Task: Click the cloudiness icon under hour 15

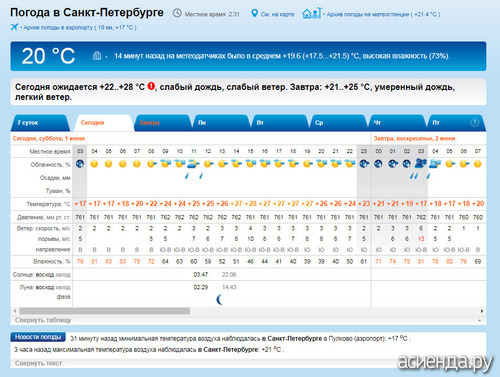Action: coord(251,163)
